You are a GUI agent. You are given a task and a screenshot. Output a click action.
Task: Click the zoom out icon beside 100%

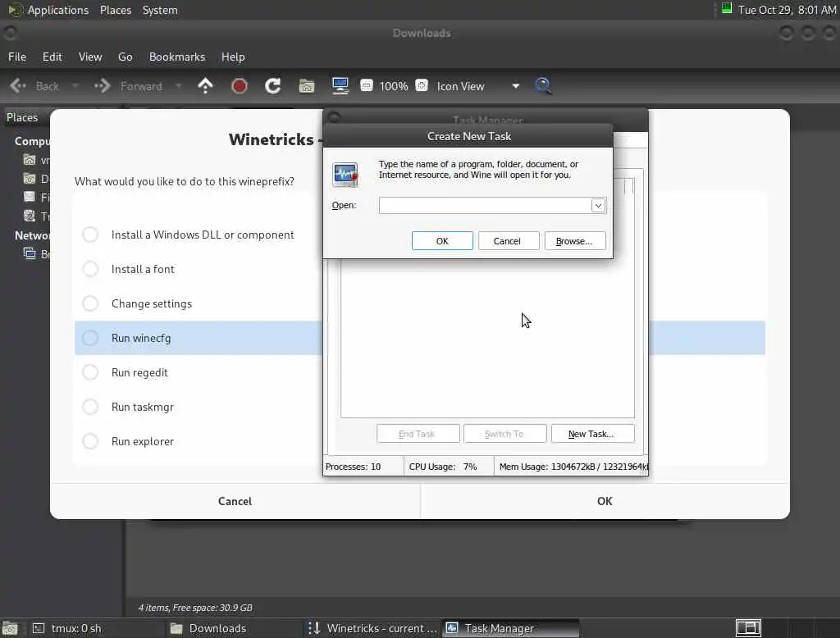click(x=367, y=86)
